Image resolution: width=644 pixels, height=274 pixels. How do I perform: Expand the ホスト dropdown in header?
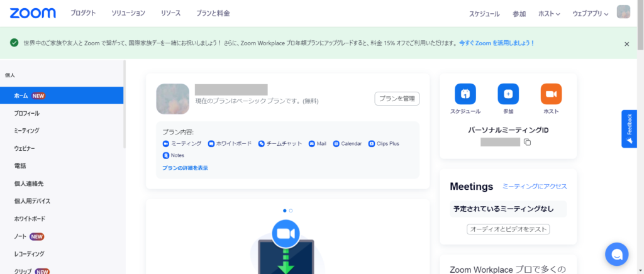(549, 13)
